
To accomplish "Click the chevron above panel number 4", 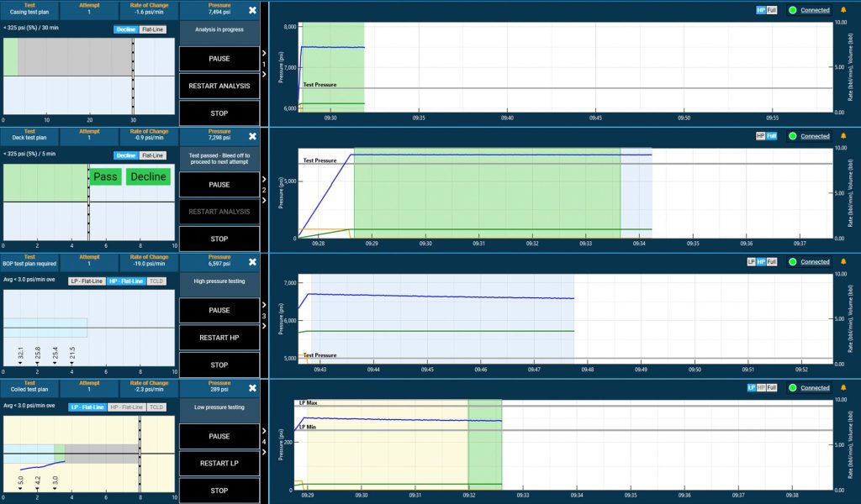I will 264,431.
